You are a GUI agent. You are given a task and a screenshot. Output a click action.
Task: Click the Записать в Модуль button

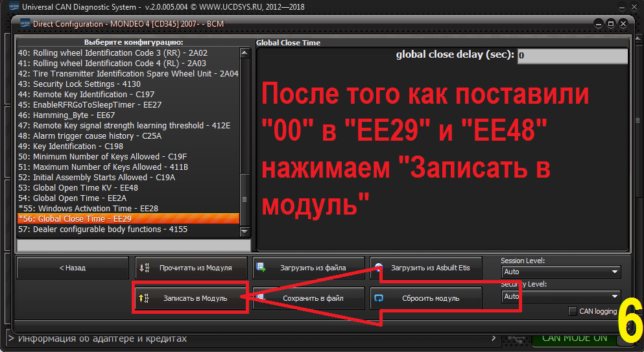tap(191, 298)
